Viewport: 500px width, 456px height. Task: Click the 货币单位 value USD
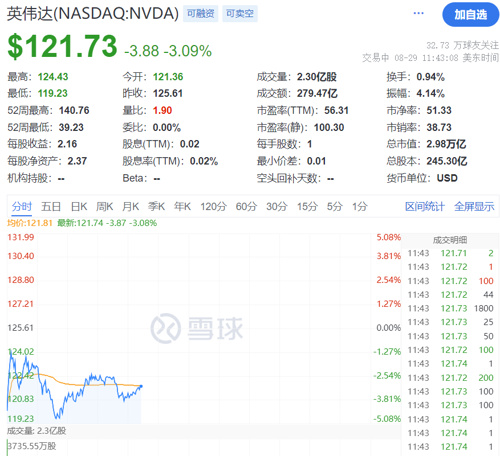tap(447, 178)
